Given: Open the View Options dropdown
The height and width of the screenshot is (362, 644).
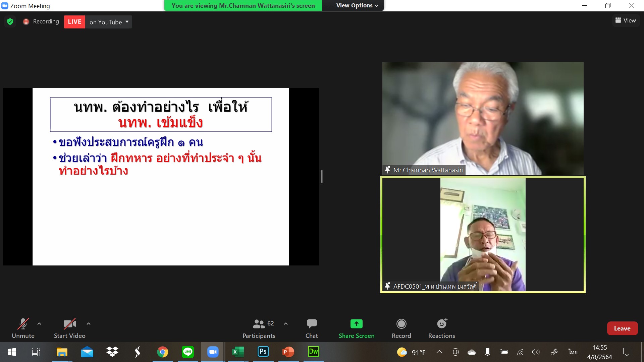Looking at the screenshot, I should pyautogui.click(x=357, y=6).
